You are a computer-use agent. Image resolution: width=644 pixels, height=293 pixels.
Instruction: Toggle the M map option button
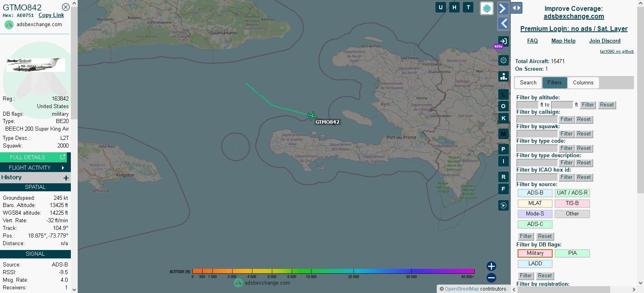pos(504,134)
